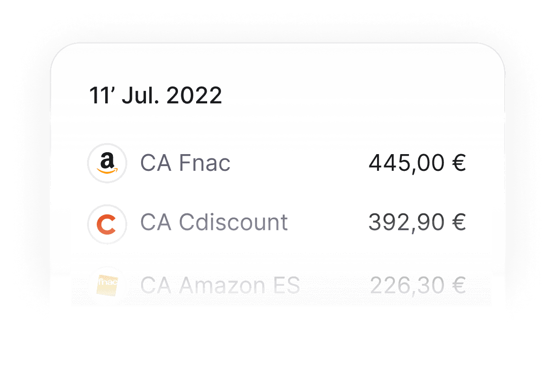Click the word Fnac in first row
The width and height of the screenshot is (554, 392).
pyautogui.click(x=205, y=163)
